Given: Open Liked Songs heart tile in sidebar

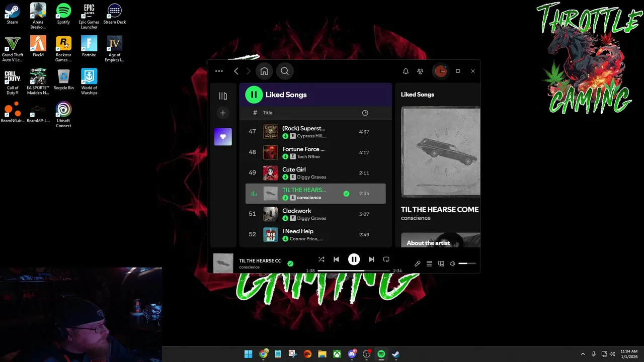Looking at the screenshot, I should [x=223, y=137].
